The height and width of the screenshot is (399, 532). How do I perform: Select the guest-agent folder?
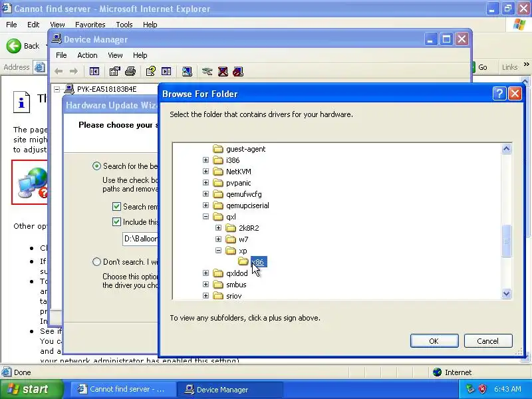(245, 149)
